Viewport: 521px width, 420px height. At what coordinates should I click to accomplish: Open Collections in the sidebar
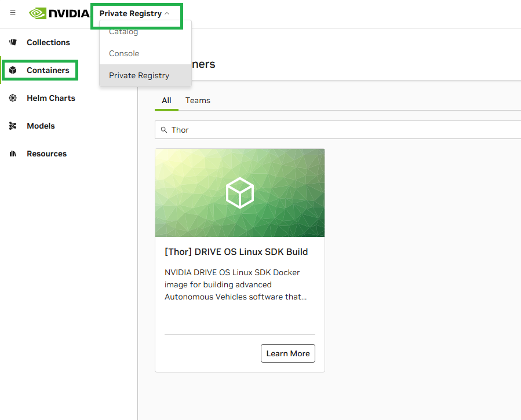tap(48, 42)
